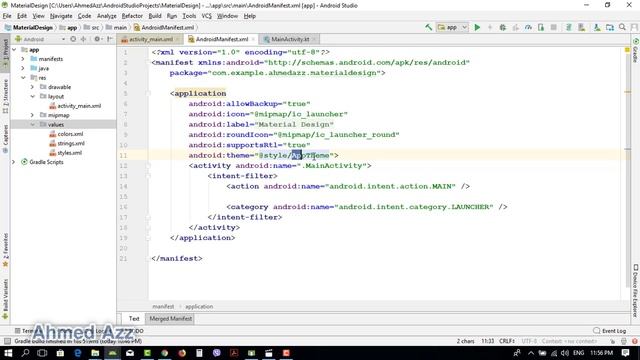Click the volume speaker tray icon
This screenshot has height=360, width=640.
[x=565, y=353]
